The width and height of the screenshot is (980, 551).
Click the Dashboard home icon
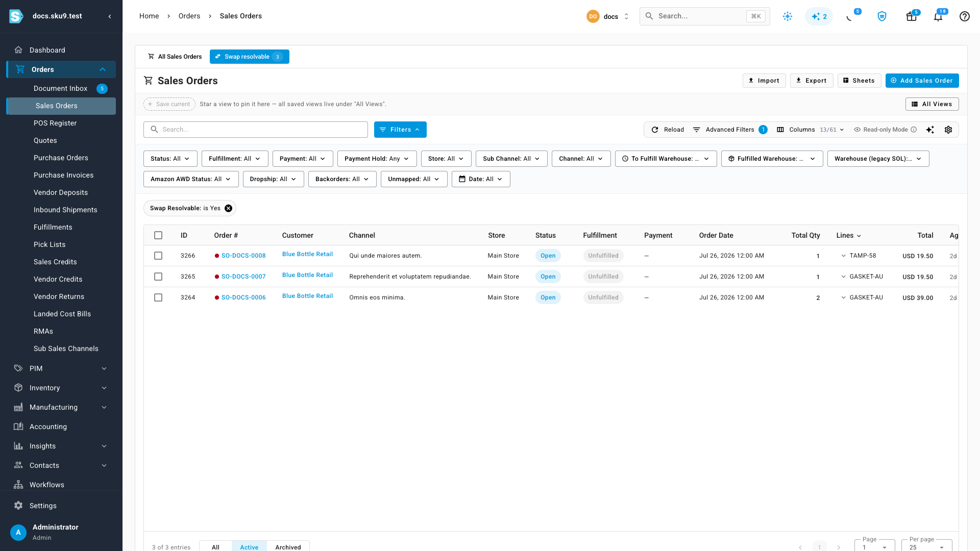click(x=18, y=50)
